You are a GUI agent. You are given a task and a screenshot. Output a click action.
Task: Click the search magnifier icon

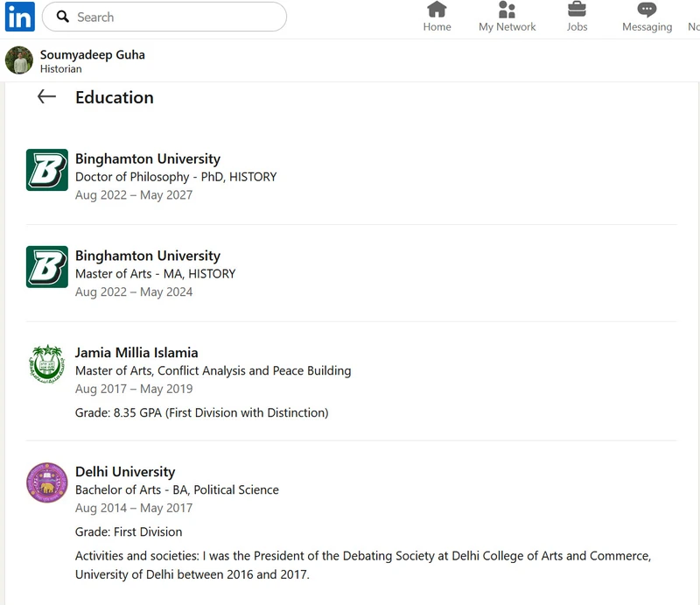62,17
